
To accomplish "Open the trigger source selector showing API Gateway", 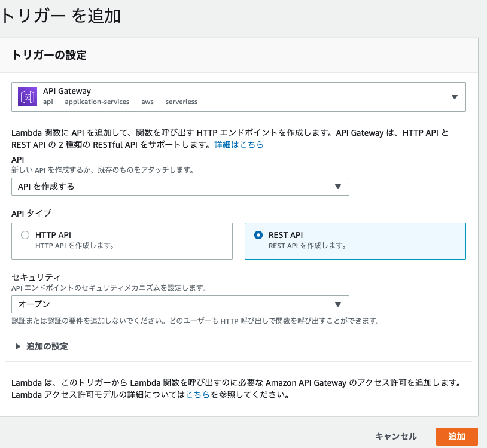I will [239, 96].
